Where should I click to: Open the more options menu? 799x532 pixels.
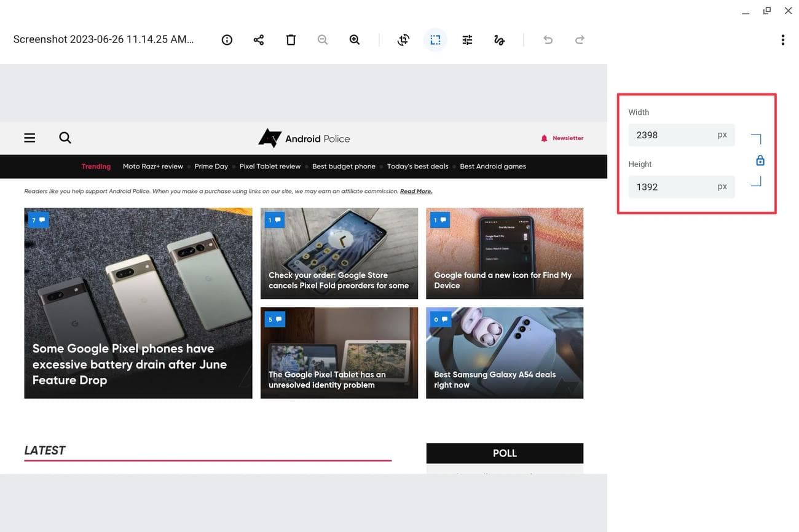[x=783, y=39]
